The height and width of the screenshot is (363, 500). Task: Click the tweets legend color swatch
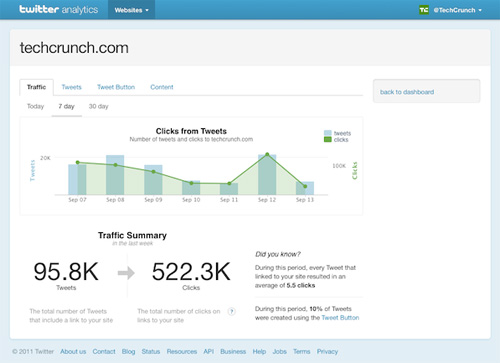[328, 133]
